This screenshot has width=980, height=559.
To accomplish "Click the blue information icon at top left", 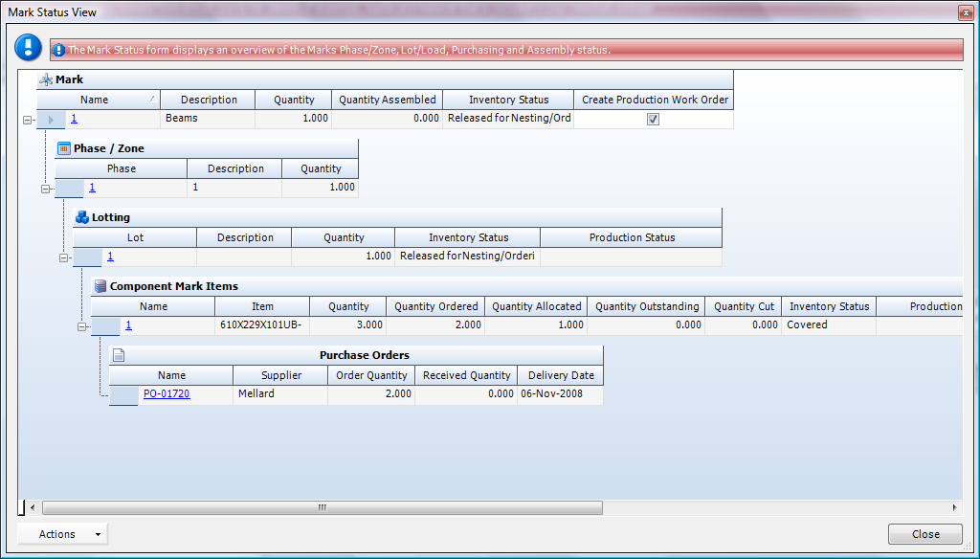I will click(29, 48).
